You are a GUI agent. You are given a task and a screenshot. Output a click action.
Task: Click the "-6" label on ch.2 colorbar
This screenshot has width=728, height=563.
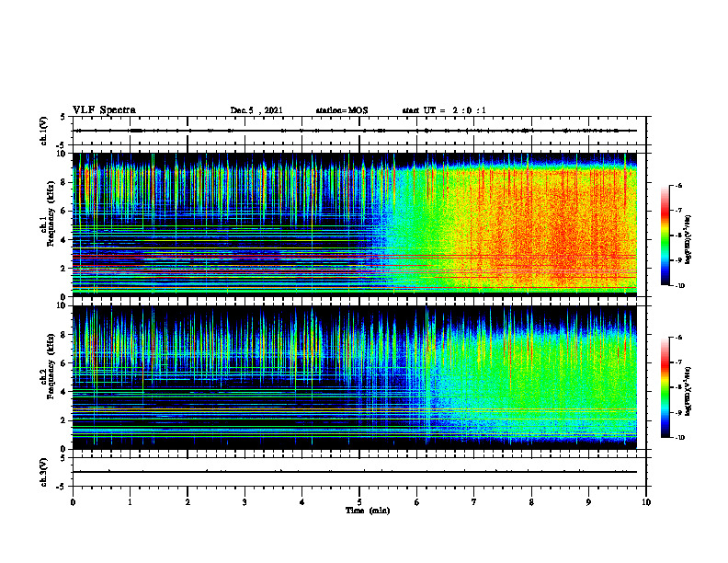679,338
